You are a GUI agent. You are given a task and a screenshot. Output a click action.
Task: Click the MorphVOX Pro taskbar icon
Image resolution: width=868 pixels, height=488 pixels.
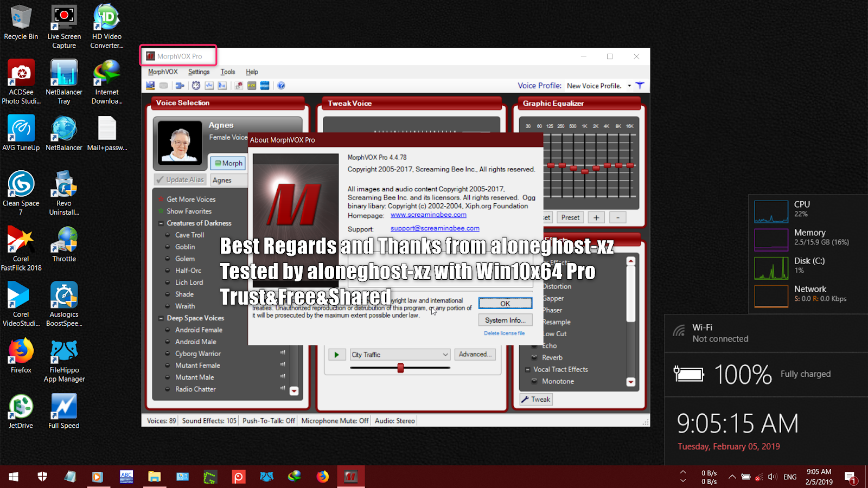point(350,477)
